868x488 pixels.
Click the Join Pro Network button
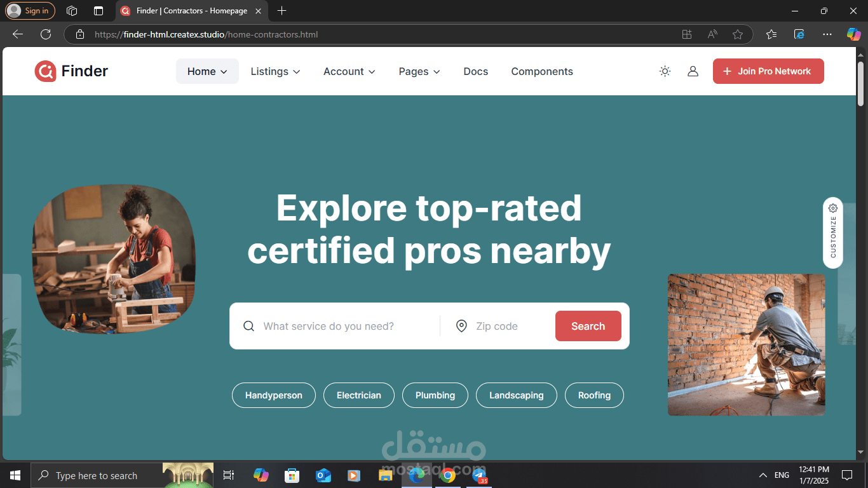tap(768, 71)
